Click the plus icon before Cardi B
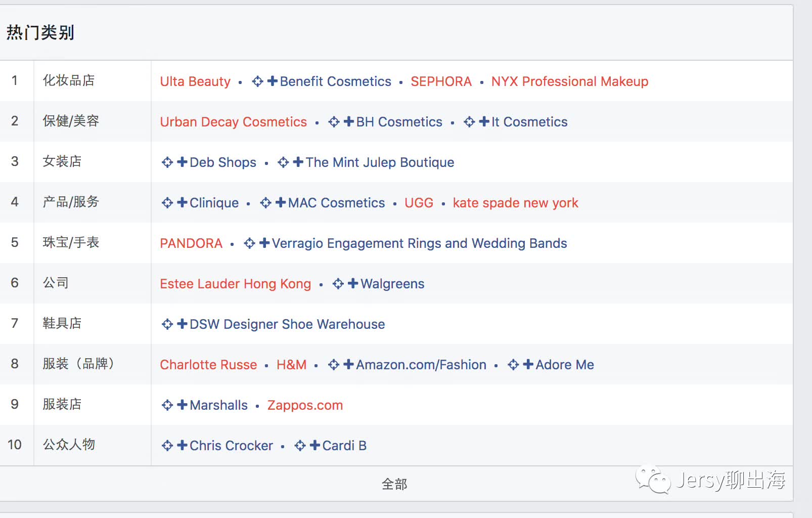The image size is (812, 518). point(315,445)
